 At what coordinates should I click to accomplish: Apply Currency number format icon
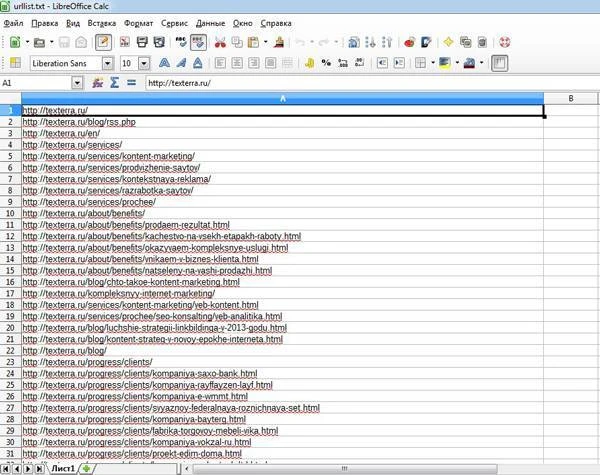tap(309, 63)
